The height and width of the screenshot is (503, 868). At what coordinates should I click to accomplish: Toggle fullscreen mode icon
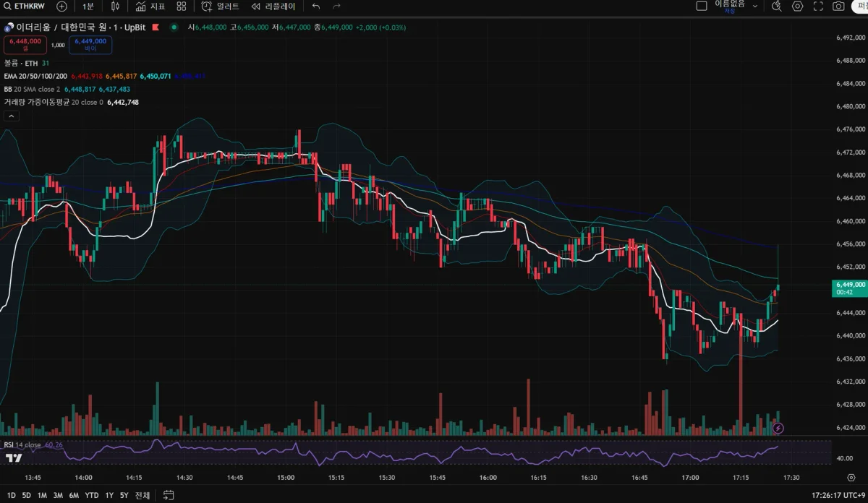pyautogui.click(x=818, y=6)
